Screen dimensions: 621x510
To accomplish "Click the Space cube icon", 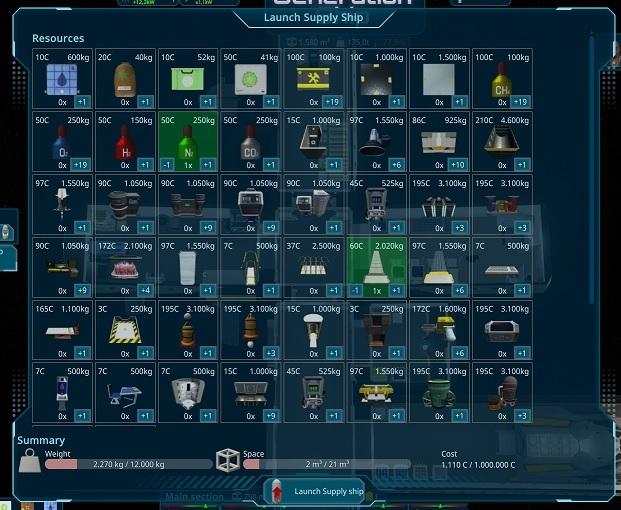I will 228,461.
